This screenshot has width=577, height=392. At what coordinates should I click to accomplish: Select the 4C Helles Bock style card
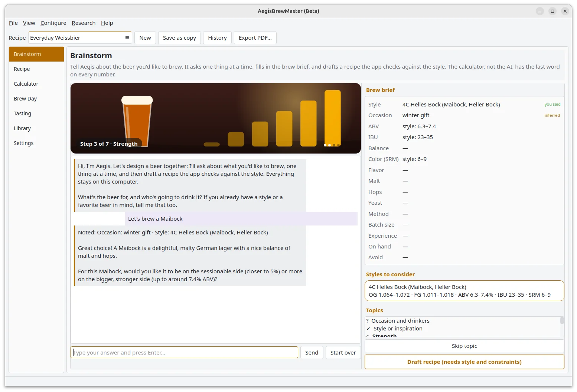[x=464, y=291]
